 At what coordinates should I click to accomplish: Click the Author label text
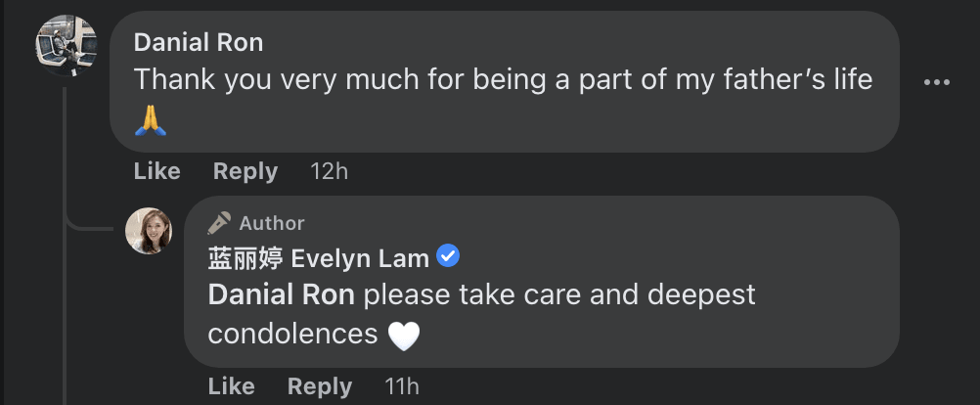(x=272, y=223)
